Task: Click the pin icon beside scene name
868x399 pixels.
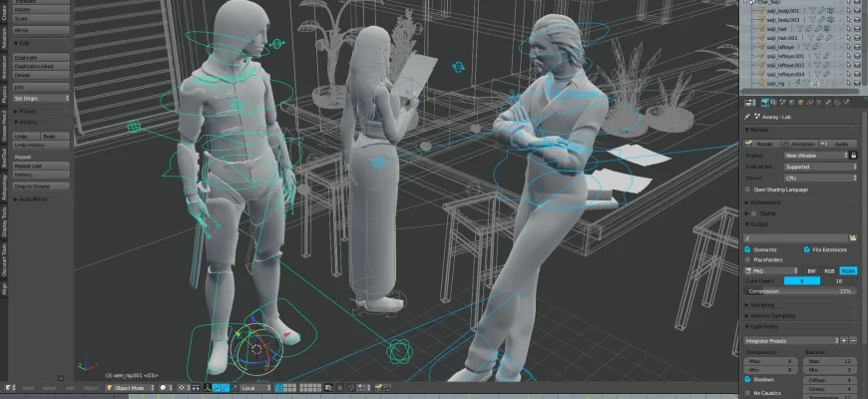Action: pyautogui.click(x=747, y=116)
